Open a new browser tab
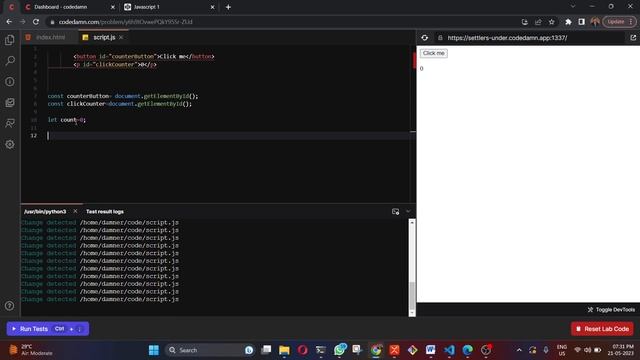 [228, 7]
